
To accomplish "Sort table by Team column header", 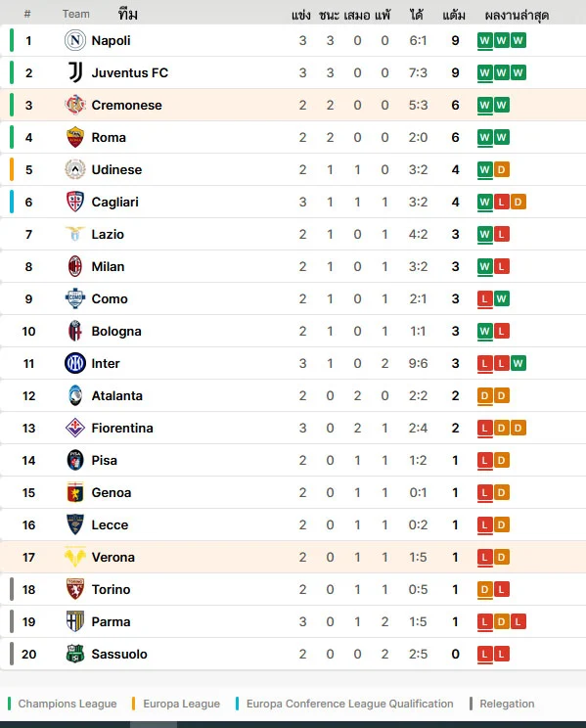I will [75, 14].
